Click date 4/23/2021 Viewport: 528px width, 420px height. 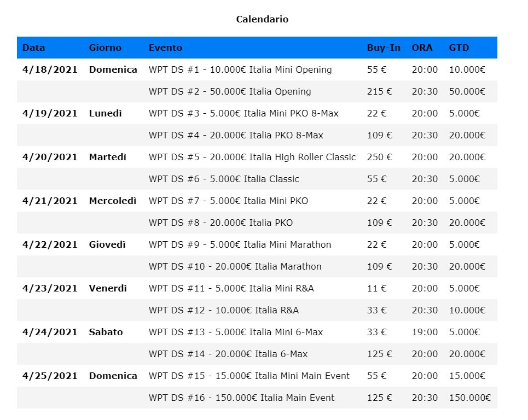pos(50,288)
